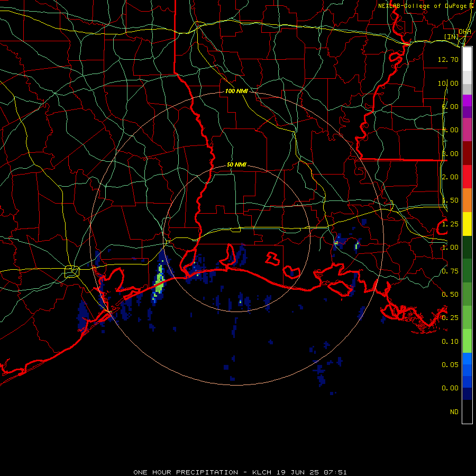Click the 50 NMI range ring label
Screen dimensions: 476x476
pos(236,164)
